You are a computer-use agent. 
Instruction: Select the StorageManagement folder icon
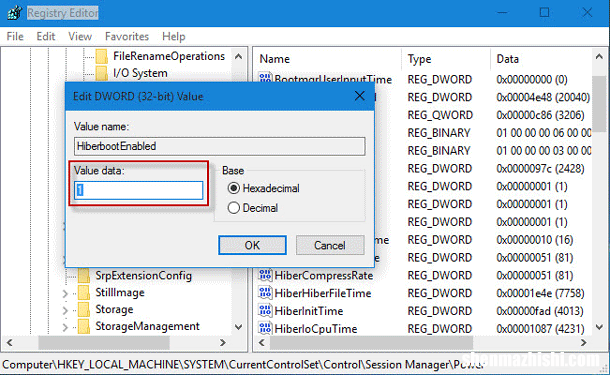[84, 326]
